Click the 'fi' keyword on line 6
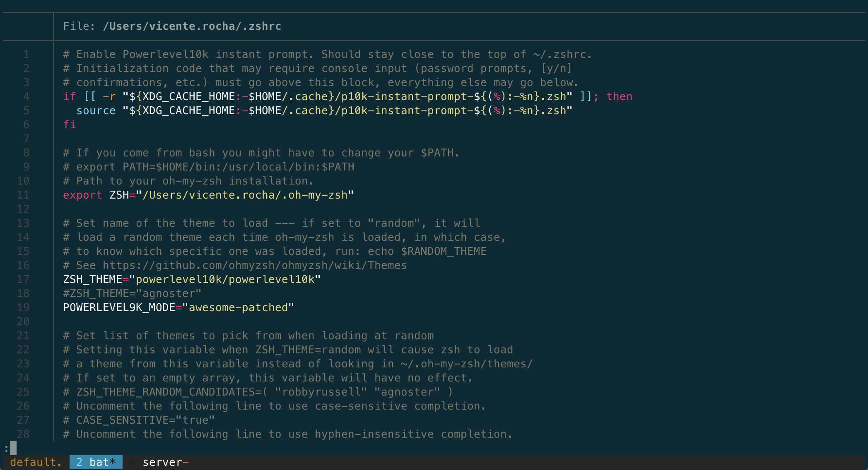 pos(70,125)
